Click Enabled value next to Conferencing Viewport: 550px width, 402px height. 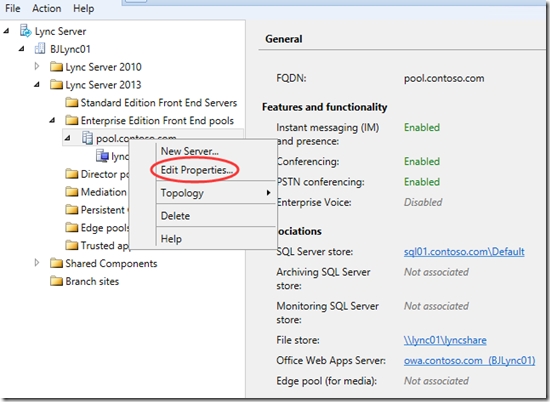(x=422, y=161)
